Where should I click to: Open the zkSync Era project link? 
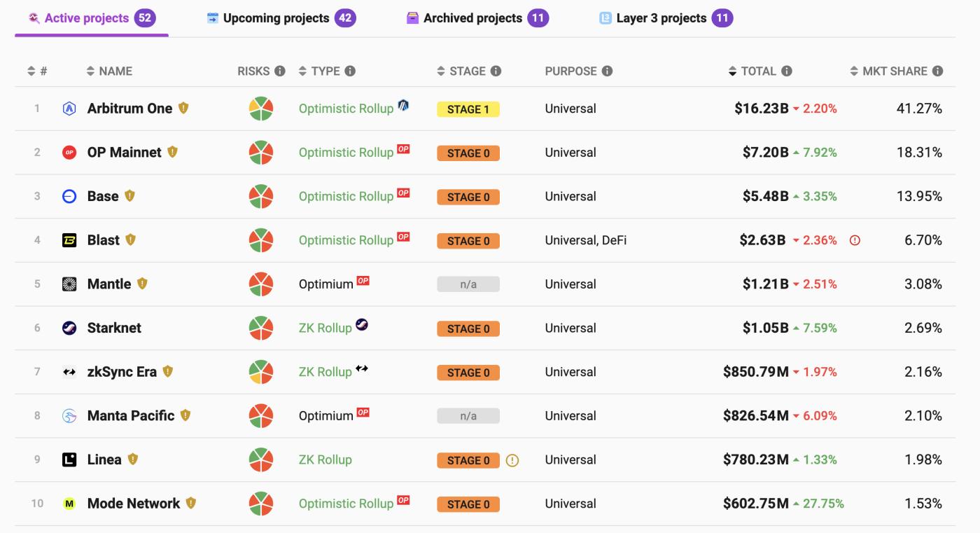pyautogui.click(x=122, y=372)
